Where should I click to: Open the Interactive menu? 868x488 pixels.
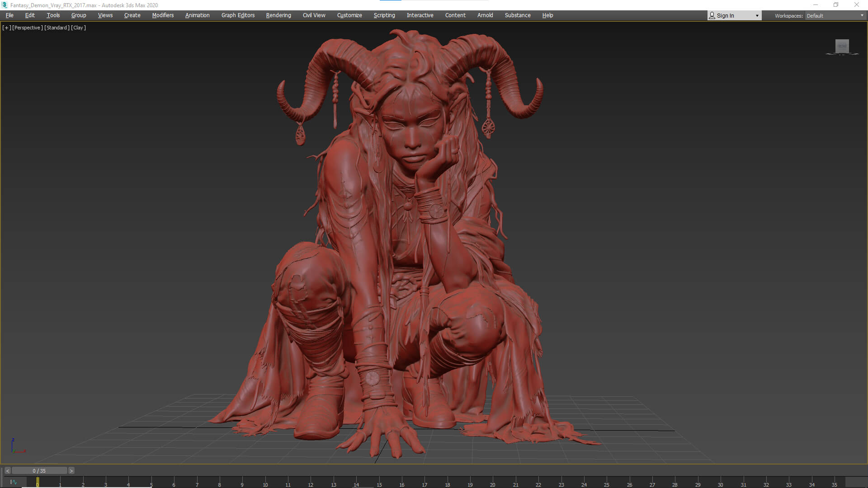(420, 15)
